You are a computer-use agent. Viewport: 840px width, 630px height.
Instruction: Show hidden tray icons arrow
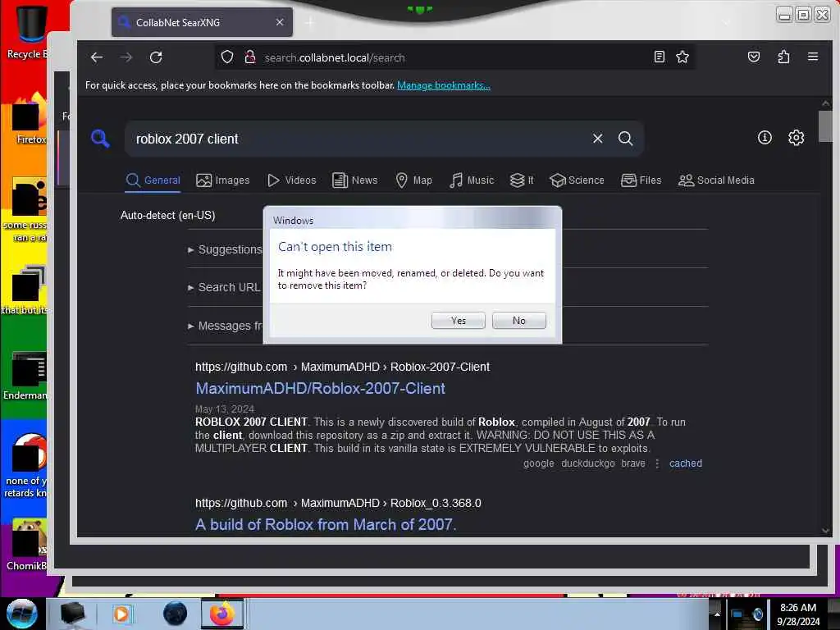(717, 614)
